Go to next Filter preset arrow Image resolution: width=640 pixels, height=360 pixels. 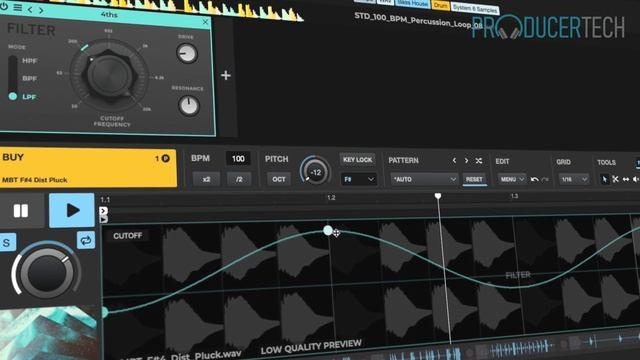click(41, 10)
